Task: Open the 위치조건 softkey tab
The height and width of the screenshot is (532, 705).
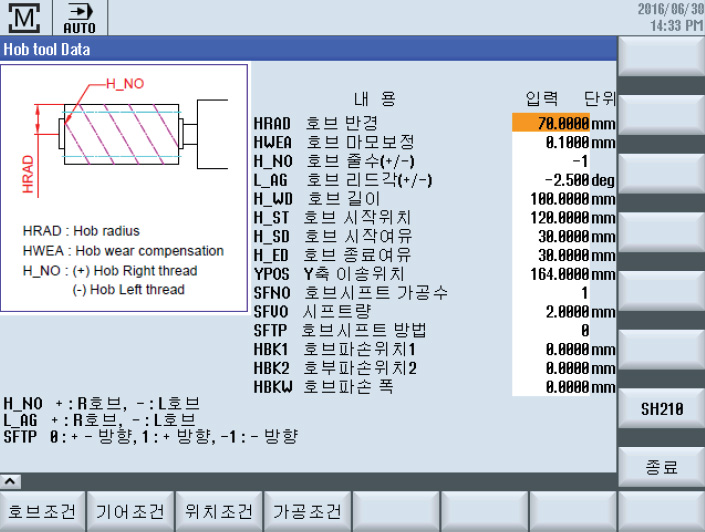Action: click(219, 512)
